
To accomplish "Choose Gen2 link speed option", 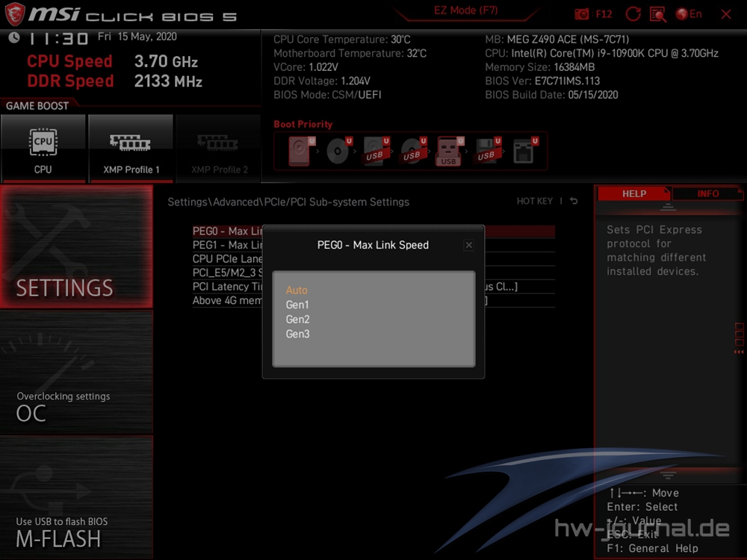I will [298, 320].
